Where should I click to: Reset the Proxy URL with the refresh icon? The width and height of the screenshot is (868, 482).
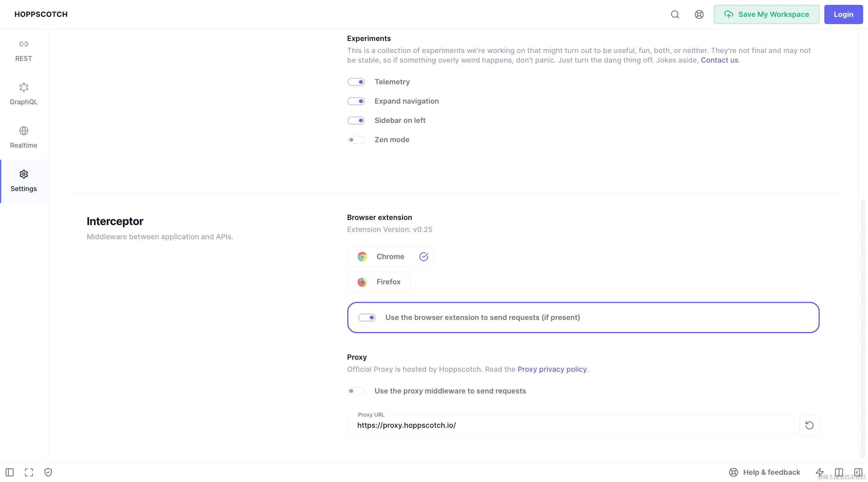tap(809, 425)
